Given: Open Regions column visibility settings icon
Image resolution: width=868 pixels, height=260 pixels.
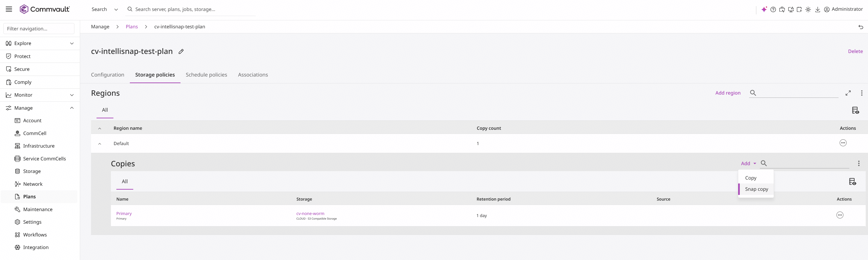Looking at the screenshot, I should click(x=855, y=110).
